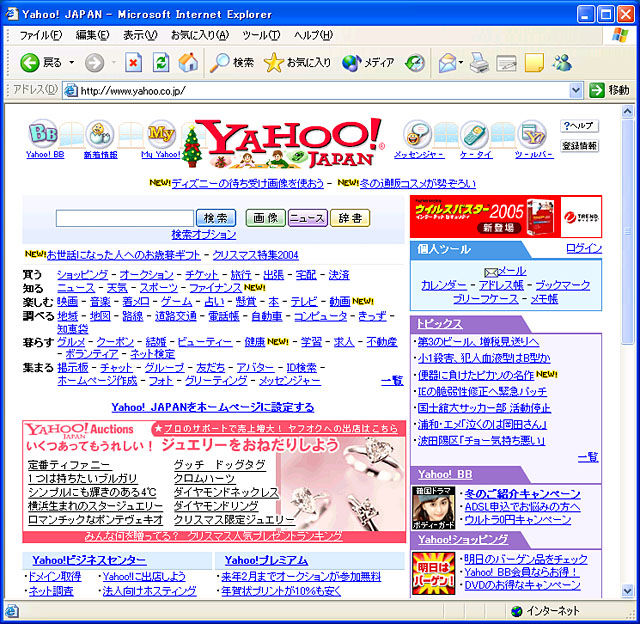Image resolution: width=640 pixels, height=624 pixels.
Task: Refresh the page using toolbar icon
Action: coord(161,62)
